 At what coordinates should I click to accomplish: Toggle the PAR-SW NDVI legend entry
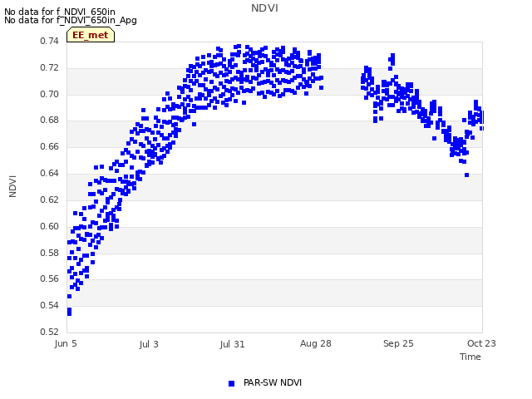click(265, 382)
